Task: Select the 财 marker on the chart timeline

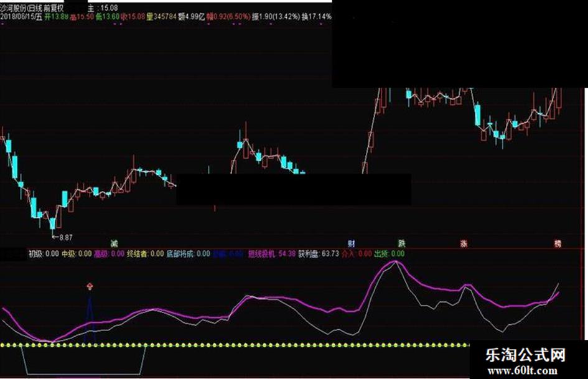Action: point(351,243)
